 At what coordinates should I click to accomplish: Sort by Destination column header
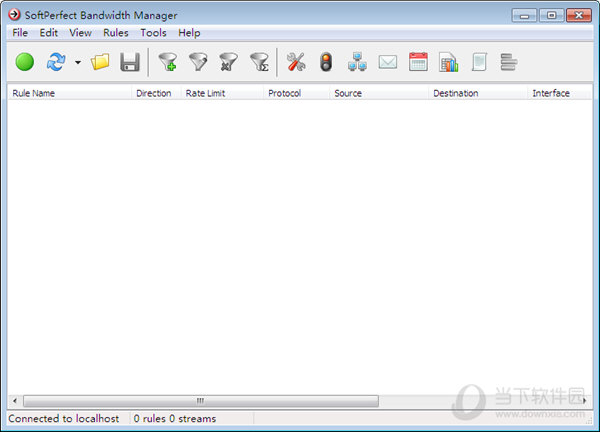coord(478,93)
